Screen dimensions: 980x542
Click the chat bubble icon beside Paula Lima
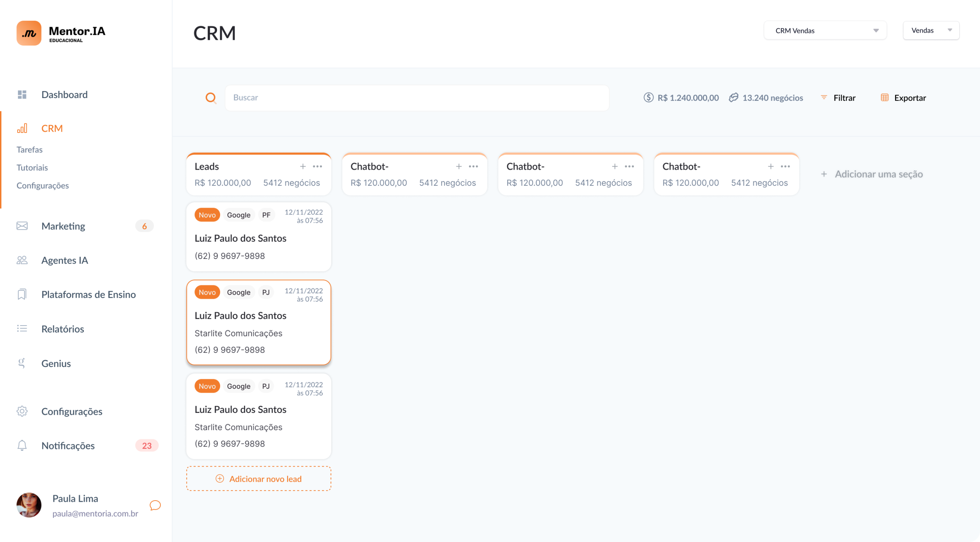155,505
